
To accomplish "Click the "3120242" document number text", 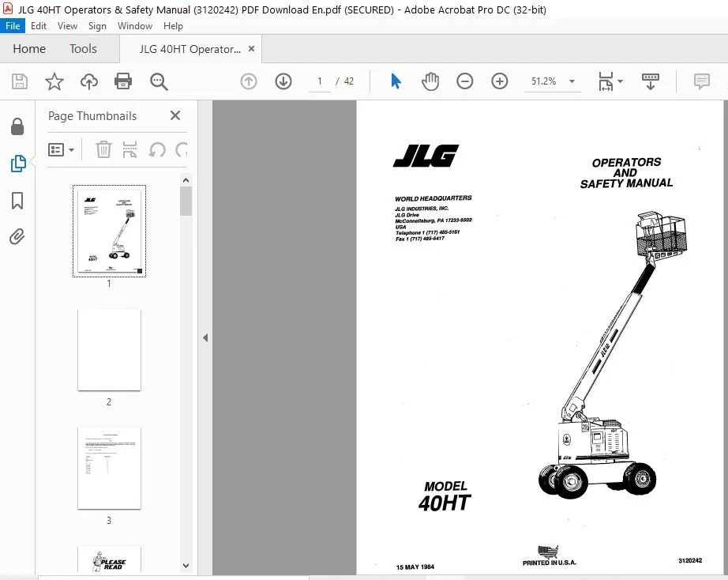I will [x=690, y=560].
